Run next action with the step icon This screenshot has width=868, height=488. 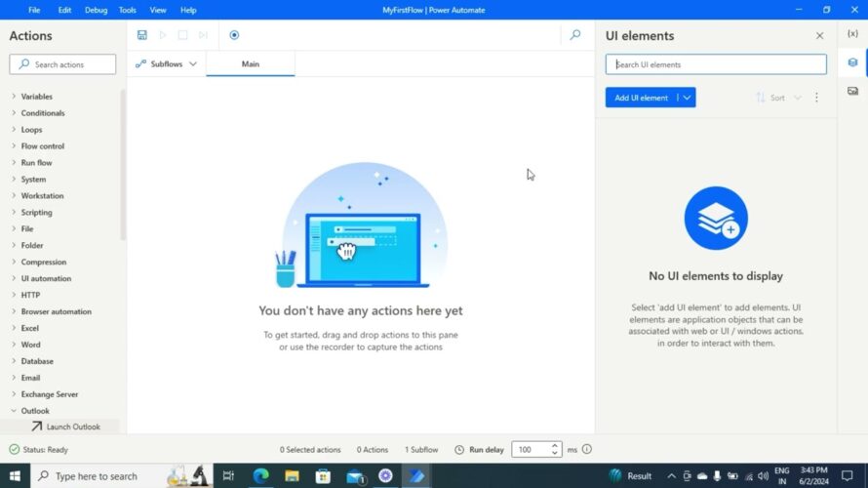(203, 35)
